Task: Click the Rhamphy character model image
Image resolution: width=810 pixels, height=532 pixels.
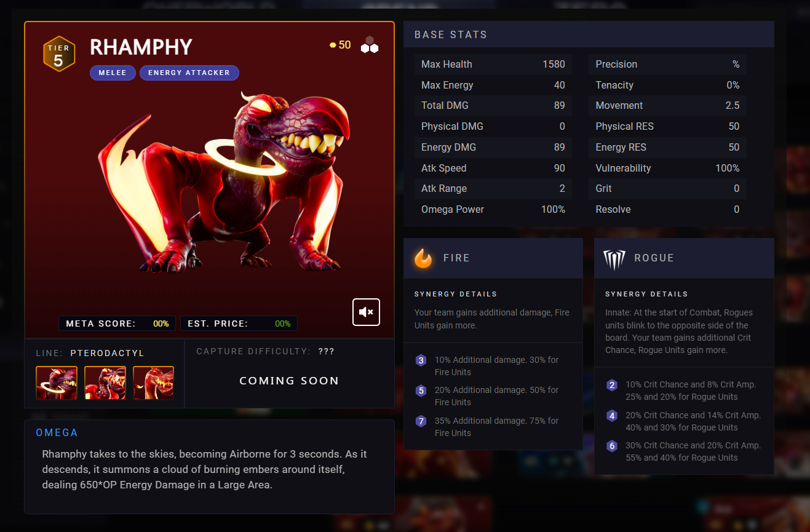Action: point(224,181)
